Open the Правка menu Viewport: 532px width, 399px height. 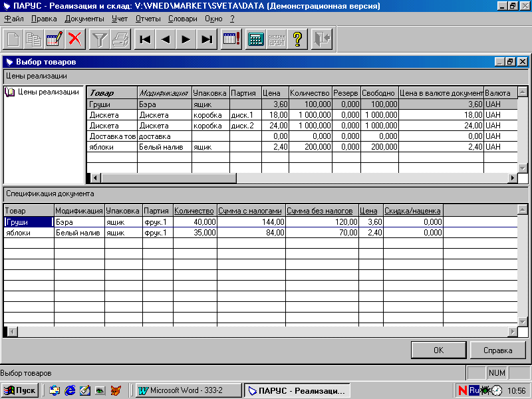(x=44, y=19)
